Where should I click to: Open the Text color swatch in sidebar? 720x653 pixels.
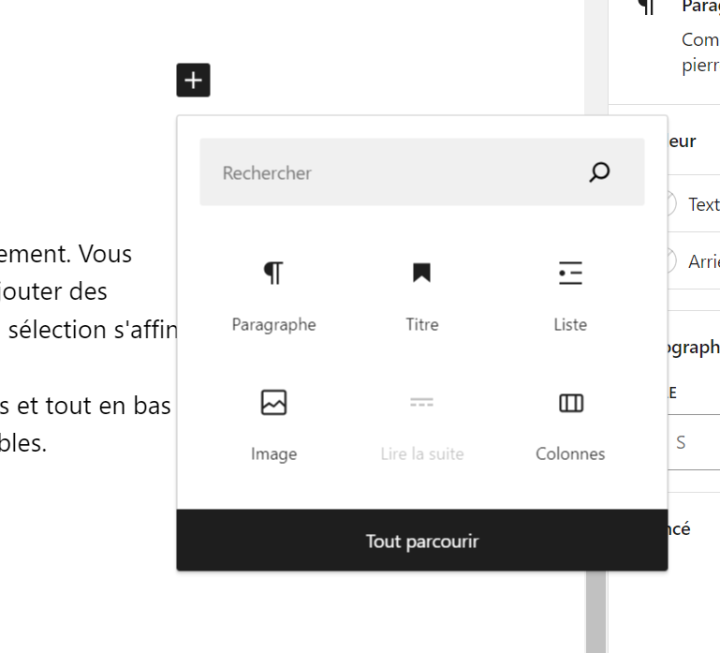[x=694, y=204]
